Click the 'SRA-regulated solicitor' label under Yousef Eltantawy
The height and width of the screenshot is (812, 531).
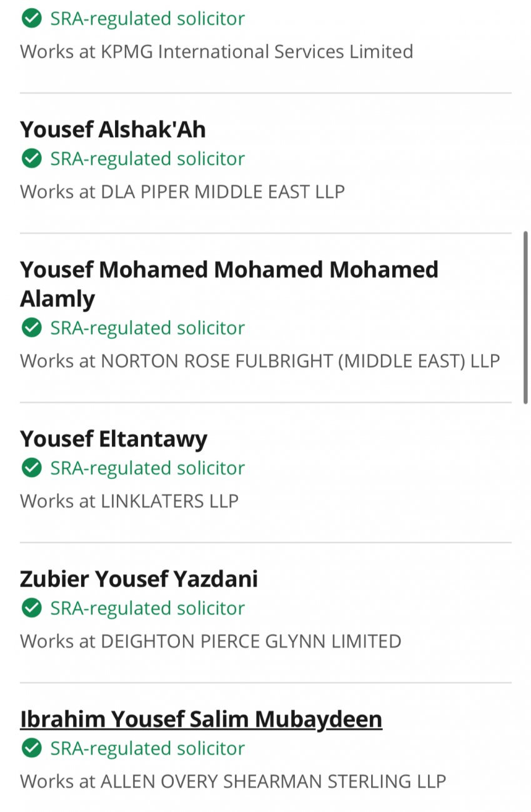[x=147, y=468]
